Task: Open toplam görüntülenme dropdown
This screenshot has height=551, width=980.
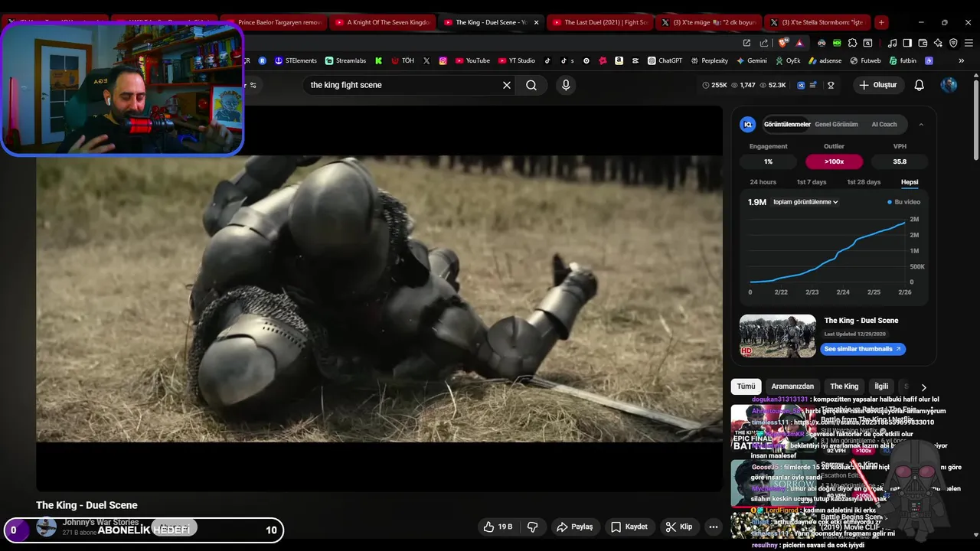Action: click(x=805, y=202)
